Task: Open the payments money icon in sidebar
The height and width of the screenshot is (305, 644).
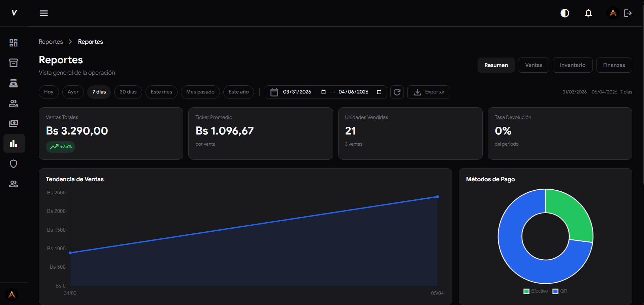Action: pos(13,123)
